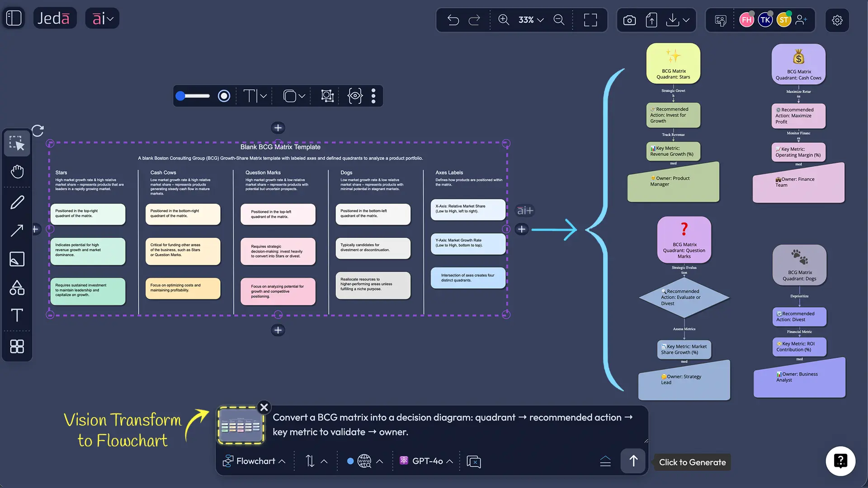868x488 pixels.
Task: Open the GPT-4o model dropdown
Action: [x=427, y=461]
